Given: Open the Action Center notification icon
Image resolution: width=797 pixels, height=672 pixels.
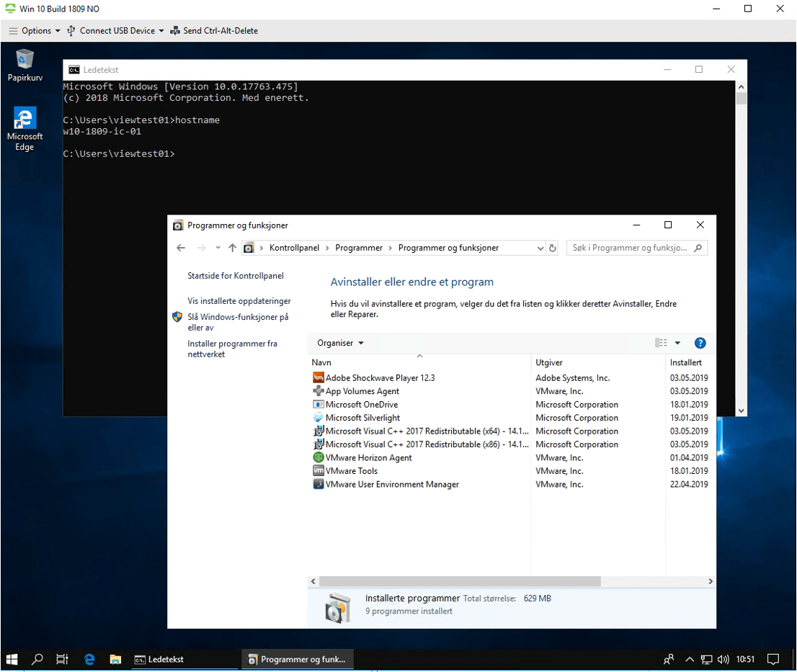Looking at the screenshot, I should 773,659.
